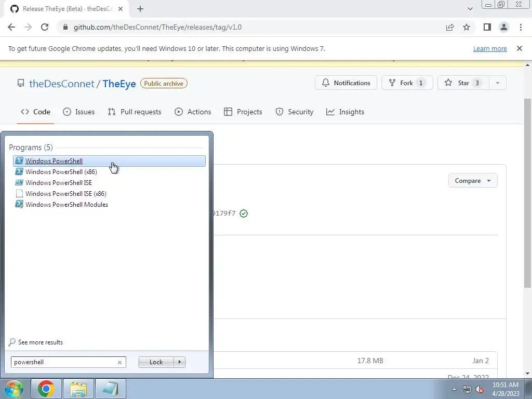This screenshot has width=532, height=399.
Task: Click the Chrome forward arrow
Action: tap(28, 27)
